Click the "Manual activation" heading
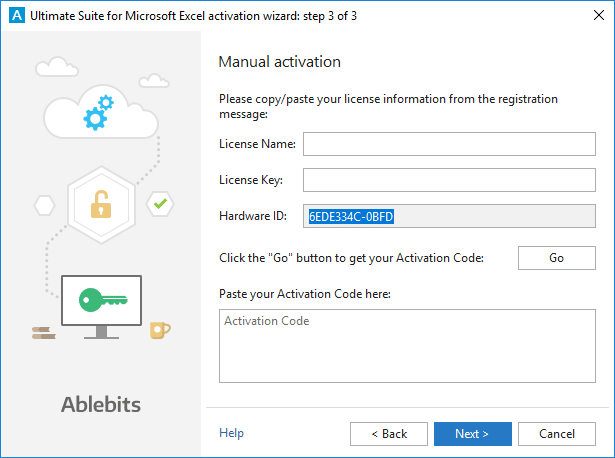The image size is (615, 458). 279,62
